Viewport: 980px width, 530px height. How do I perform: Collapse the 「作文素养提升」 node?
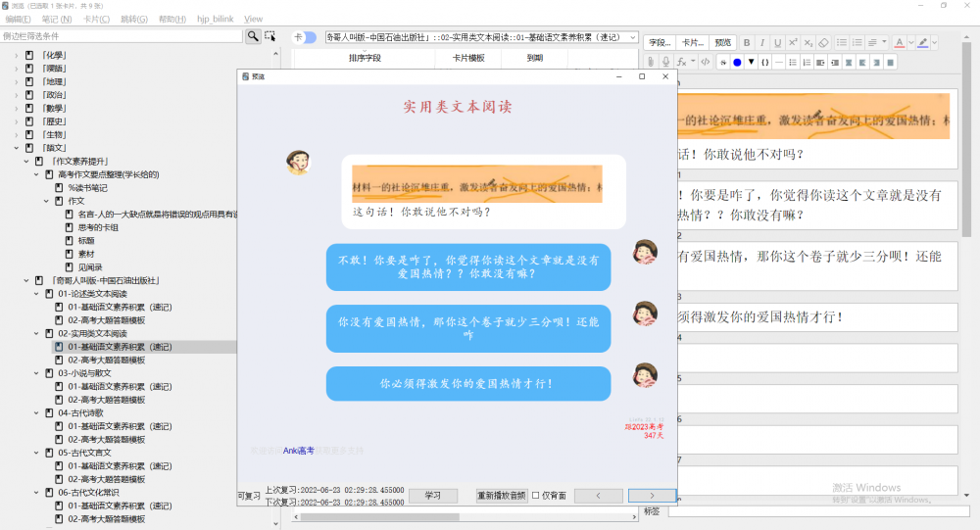pos(26,162)
